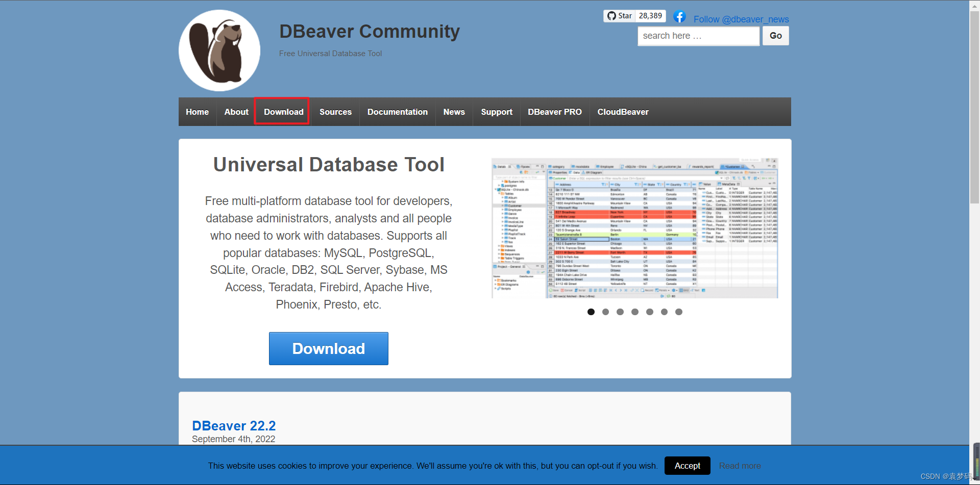Click the page vertical scrollbar thumb
Image resolution: width=980 pixels, height=485 pixels.
pos(974,107)
